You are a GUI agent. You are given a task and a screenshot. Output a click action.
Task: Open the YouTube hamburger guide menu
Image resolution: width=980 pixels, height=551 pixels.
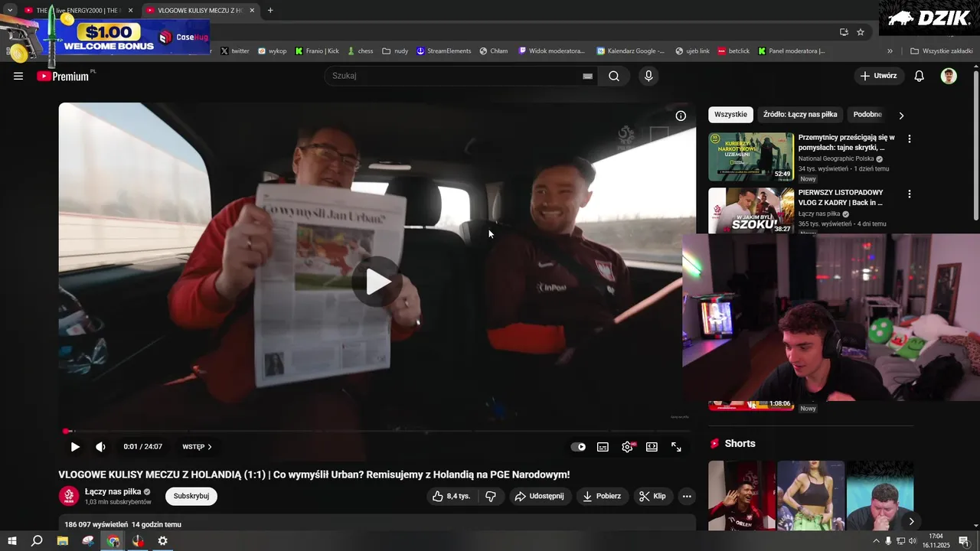point(18,76)
